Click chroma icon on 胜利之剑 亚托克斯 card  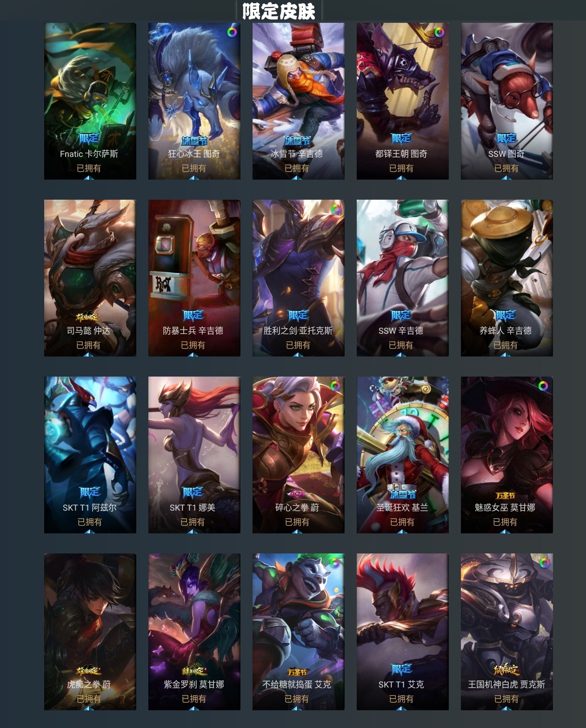coord(335,209)
